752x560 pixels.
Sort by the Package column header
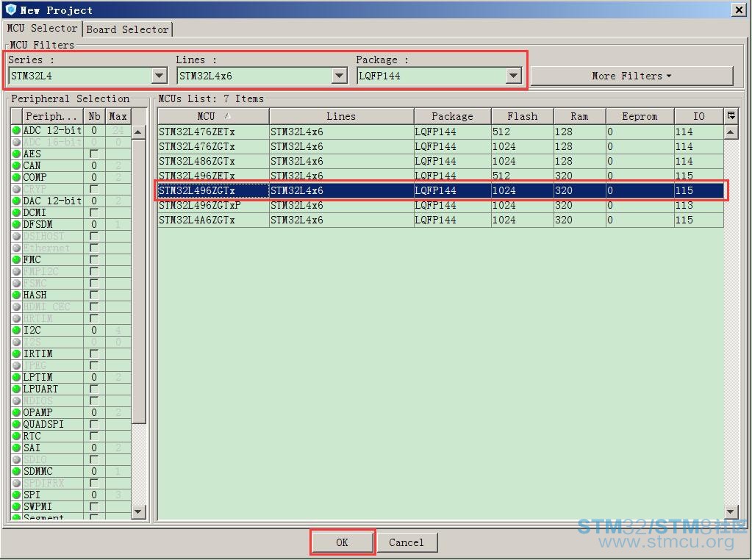(452, 116)
